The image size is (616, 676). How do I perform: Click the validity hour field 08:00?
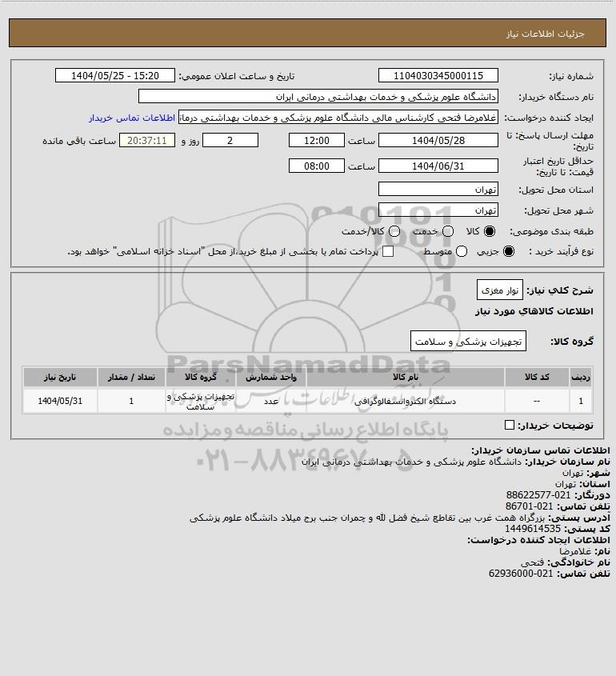tap(317, 166)
